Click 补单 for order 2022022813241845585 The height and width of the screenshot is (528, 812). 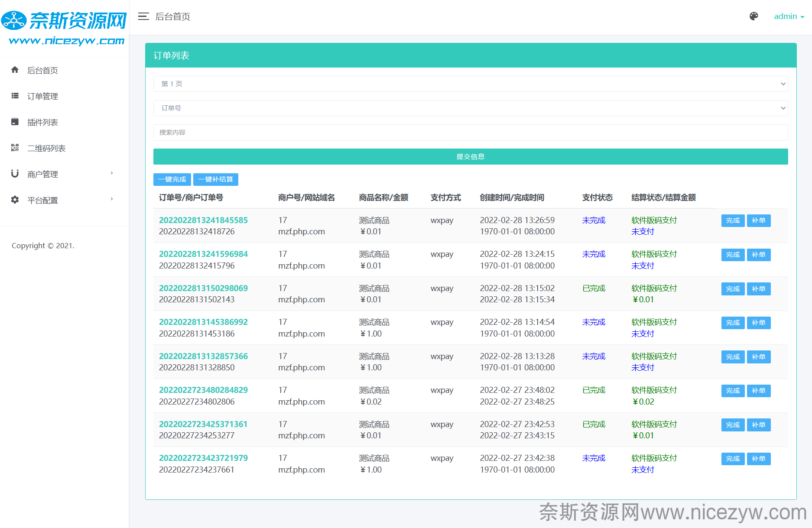759,220
